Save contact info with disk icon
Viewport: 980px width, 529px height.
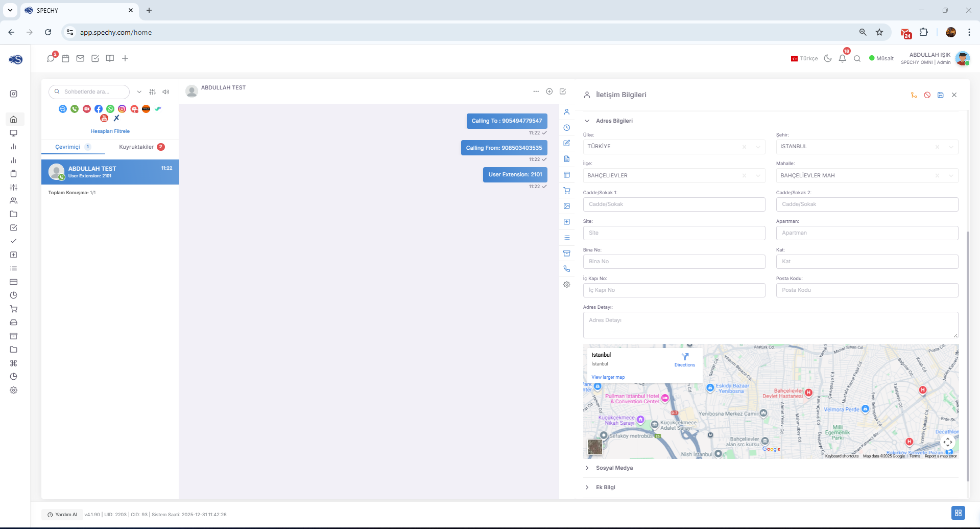pos(941,95)
